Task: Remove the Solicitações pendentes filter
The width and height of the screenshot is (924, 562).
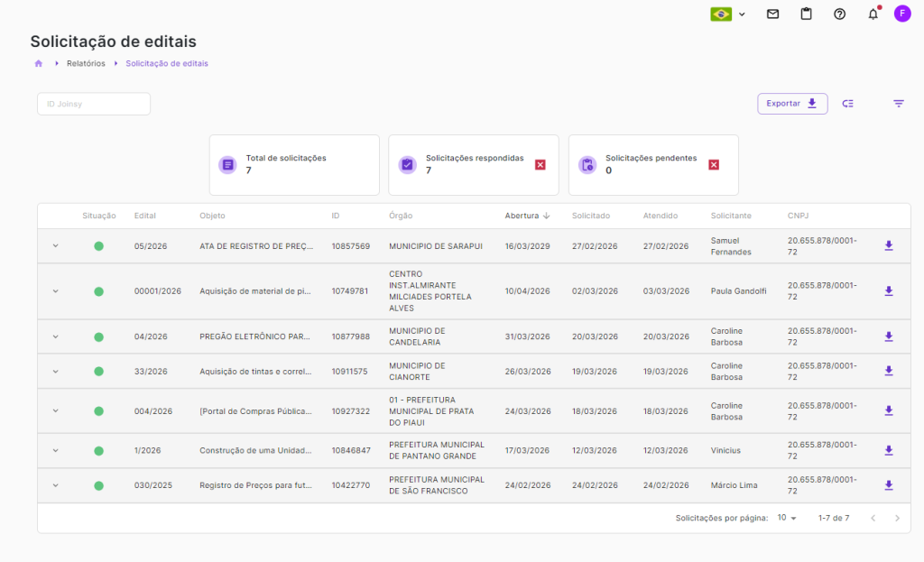Action: [x=714, y=165]
